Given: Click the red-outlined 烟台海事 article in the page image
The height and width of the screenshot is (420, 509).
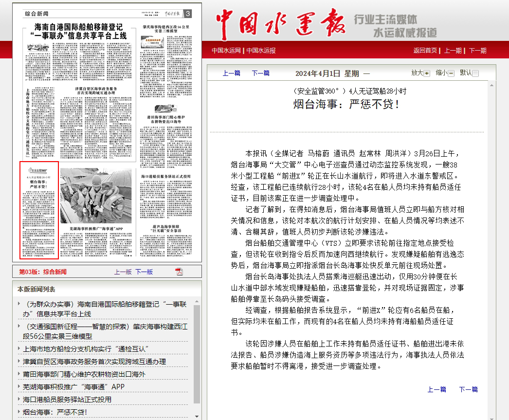Looking at the screenshot, I should tap(39, 210).
